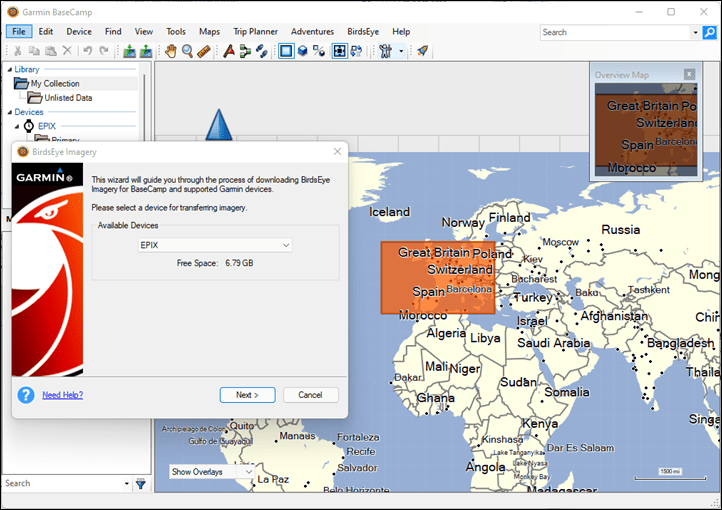Collapse the Library section
This screenshot has width=722, height=510.
[x=10, y=70]
